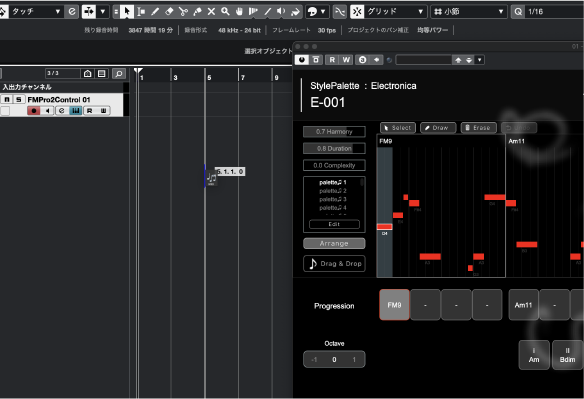This screenshot has width=584, height=399.
Task: Select the Zoom magnifier tool
Action: click(x=225, y=12)
